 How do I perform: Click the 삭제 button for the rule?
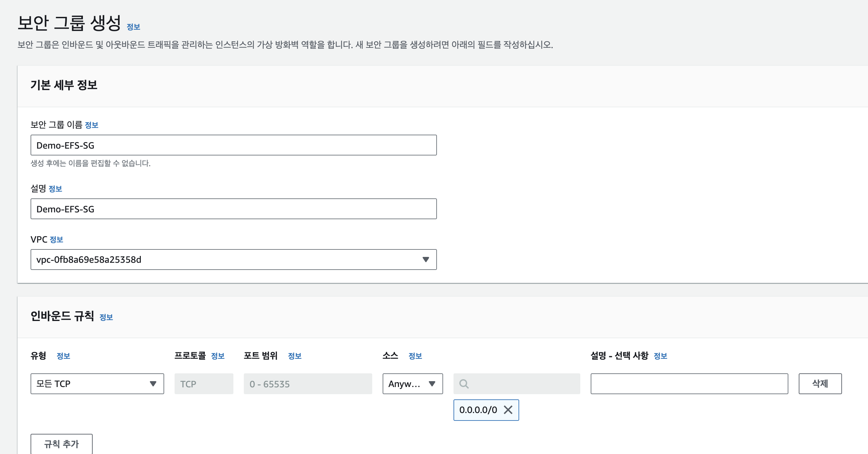[x=820, y=383]
